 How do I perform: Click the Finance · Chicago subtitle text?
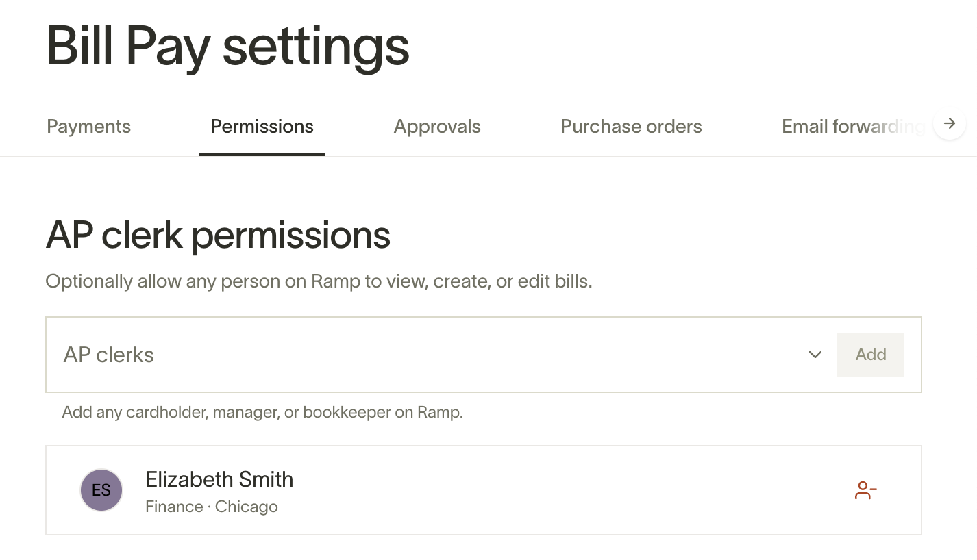212,507
